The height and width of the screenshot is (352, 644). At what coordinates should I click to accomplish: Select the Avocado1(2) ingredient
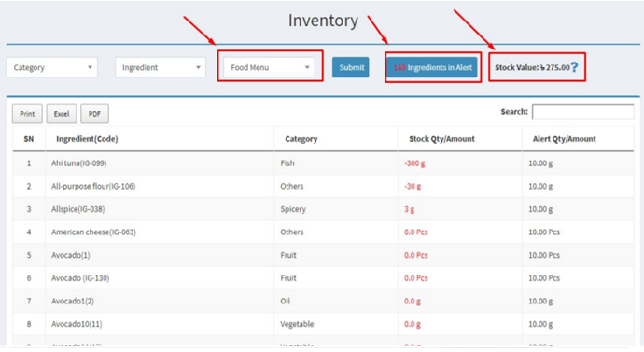[x=73, y=301]
